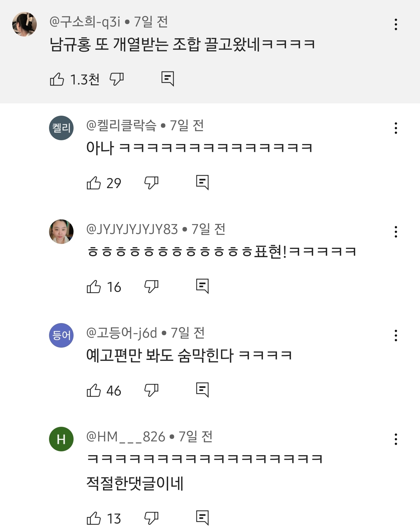Dislike the reply from @켈리클락슨

click(x=151, y=183)
